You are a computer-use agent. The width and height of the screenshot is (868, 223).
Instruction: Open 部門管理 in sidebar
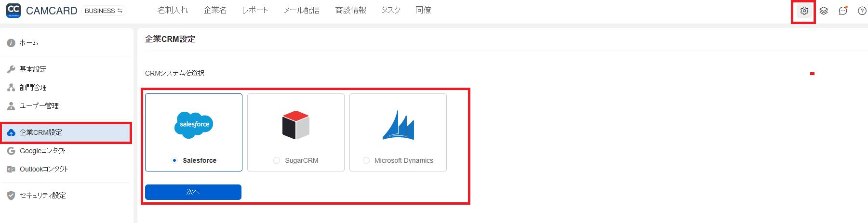pyautogui.click(x=33, y=88)
